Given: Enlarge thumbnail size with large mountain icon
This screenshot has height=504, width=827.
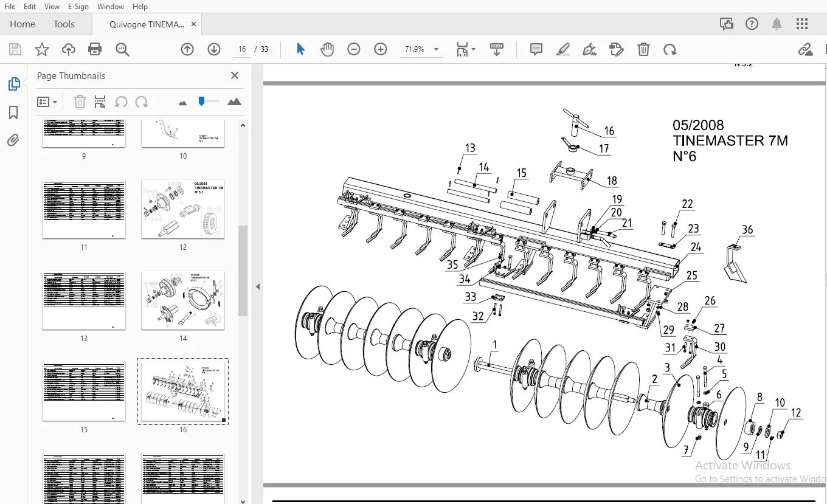Looking at the screenshot, I should (x=234, y=102).
